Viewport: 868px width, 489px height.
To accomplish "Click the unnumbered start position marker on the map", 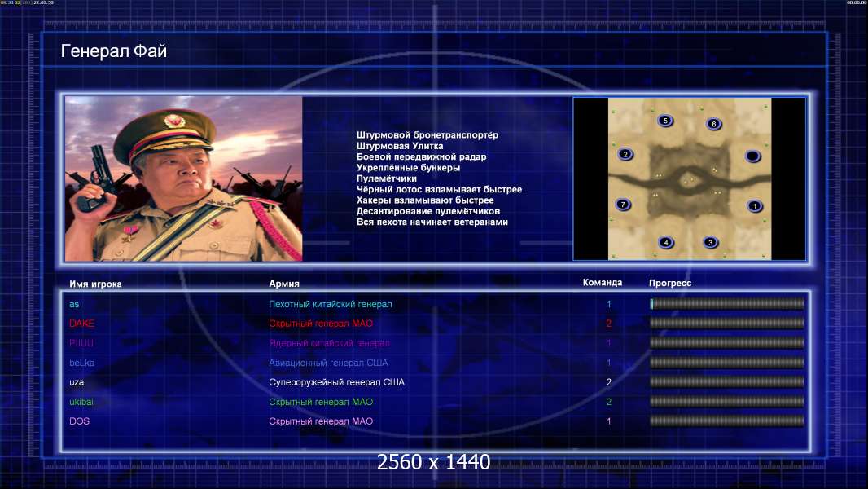I will coord(752,156).
